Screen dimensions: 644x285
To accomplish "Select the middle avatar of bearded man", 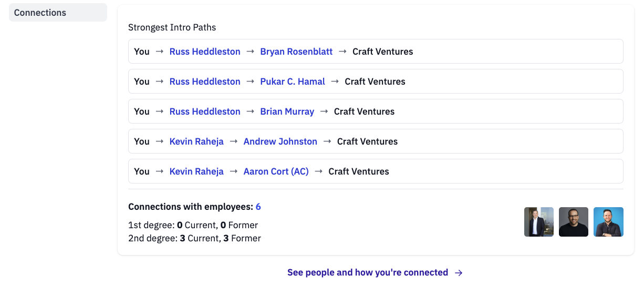I will (574, 222).
